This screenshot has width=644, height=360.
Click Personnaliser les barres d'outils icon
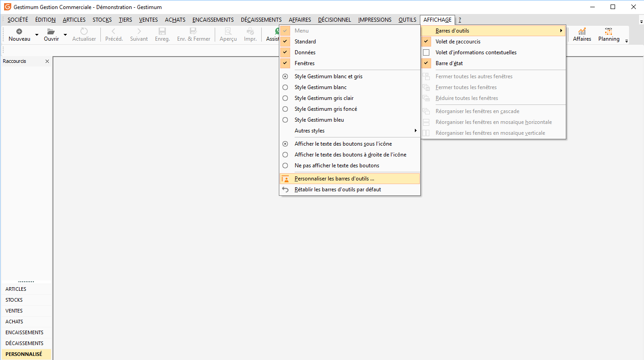[x=285, y=179]
